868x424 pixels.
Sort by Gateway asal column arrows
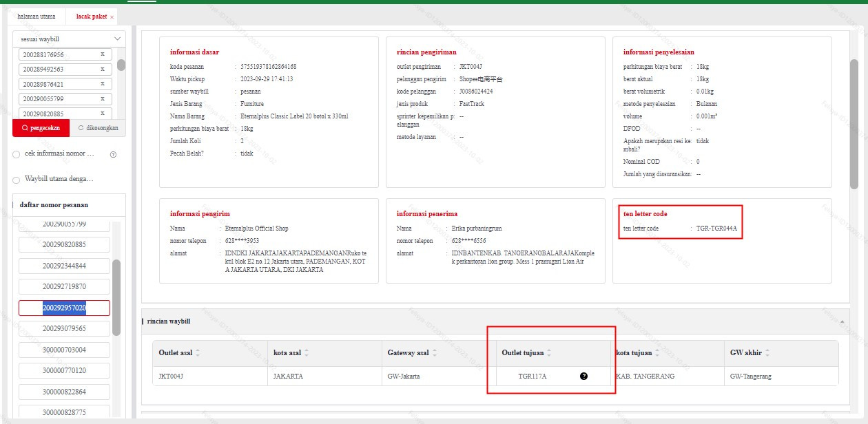435,353
